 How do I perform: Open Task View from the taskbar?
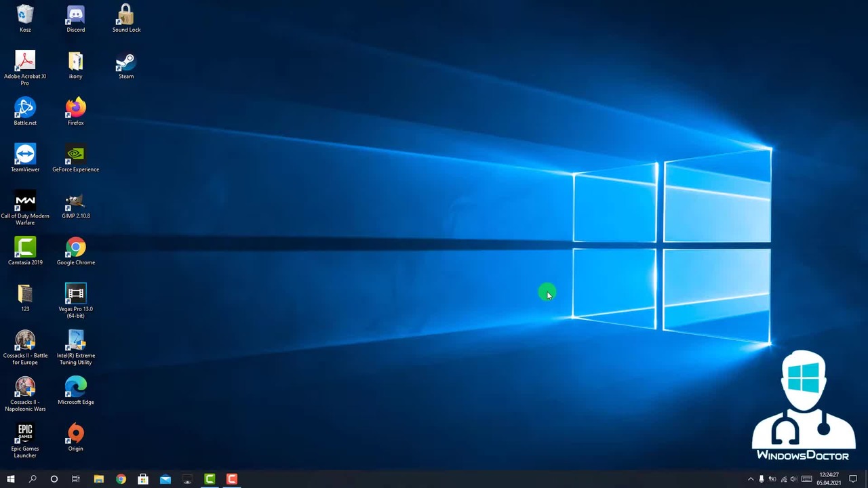(76, 479)
